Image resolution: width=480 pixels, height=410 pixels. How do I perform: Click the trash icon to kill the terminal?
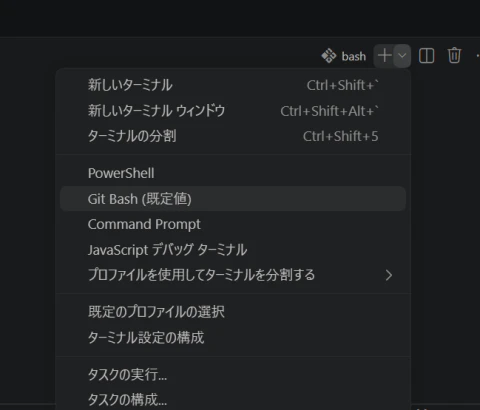coord(454,56)
